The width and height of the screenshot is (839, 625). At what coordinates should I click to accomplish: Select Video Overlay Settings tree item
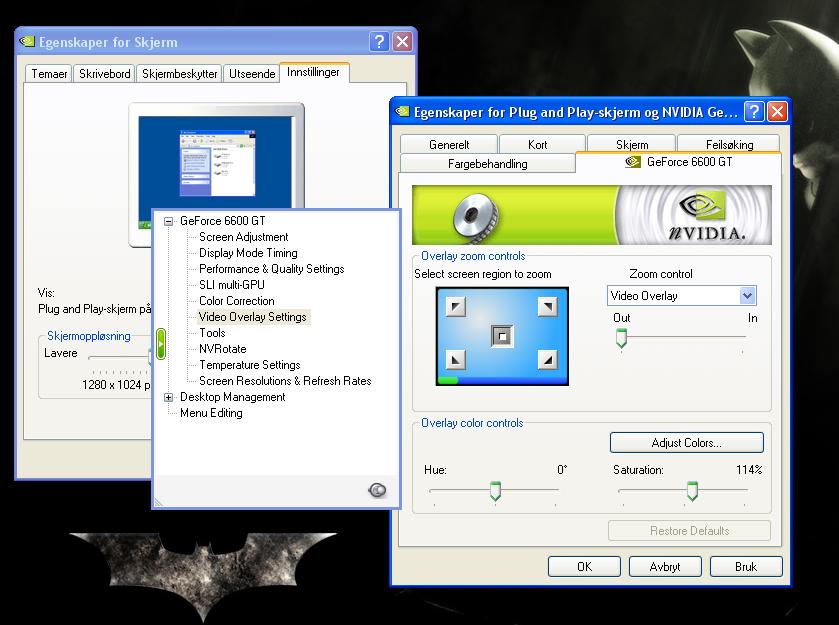[253, 317]
